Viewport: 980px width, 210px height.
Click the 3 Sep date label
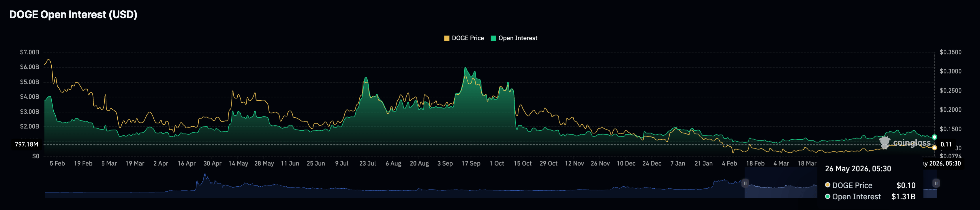(x=446, y=163)
